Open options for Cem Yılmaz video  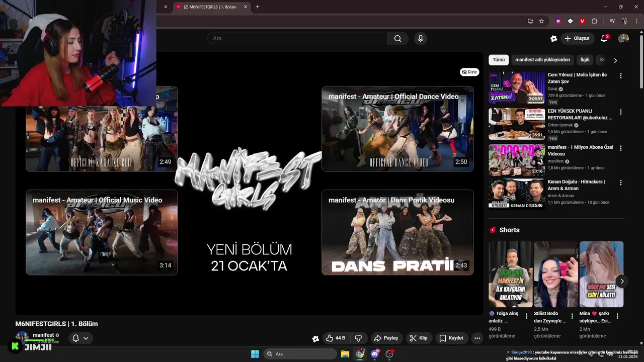621,76
